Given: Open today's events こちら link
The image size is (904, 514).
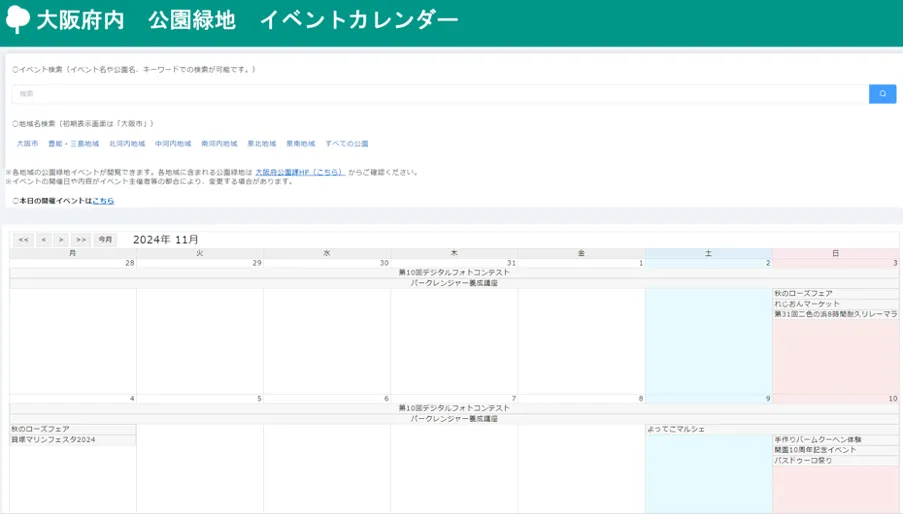Looking at the screenshot, I should [x=103, y=201].
